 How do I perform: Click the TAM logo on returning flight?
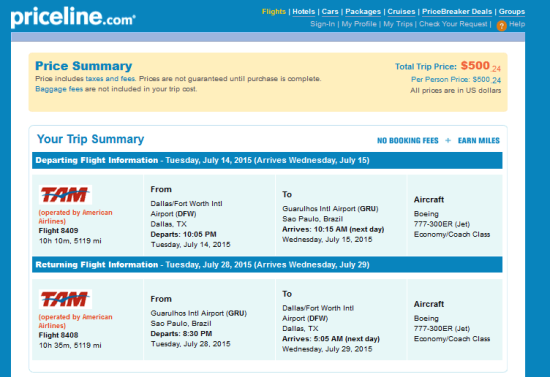pos(65,299)
